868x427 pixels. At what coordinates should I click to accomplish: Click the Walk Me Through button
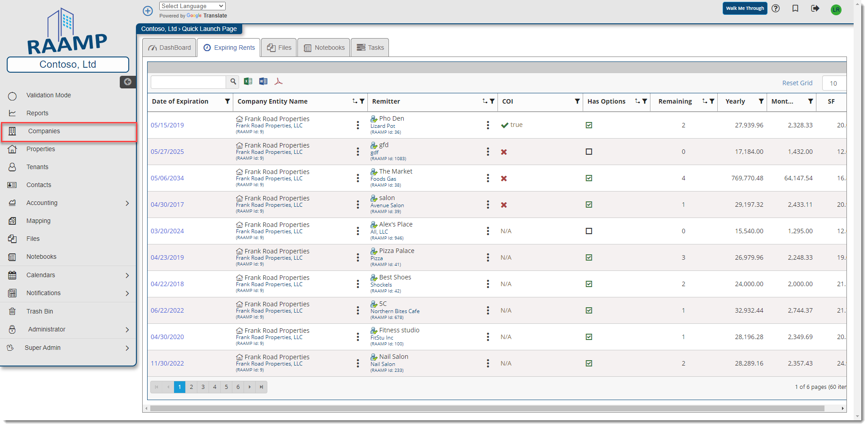(745, 8)
